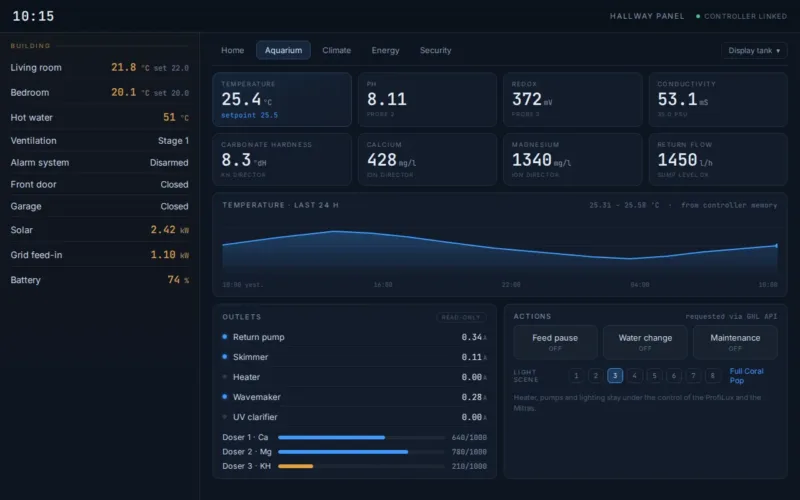Image resolution: width=800 pixels, height=500 pixels.
Task: Click the UV clarifier status dot
Action: 224,416
